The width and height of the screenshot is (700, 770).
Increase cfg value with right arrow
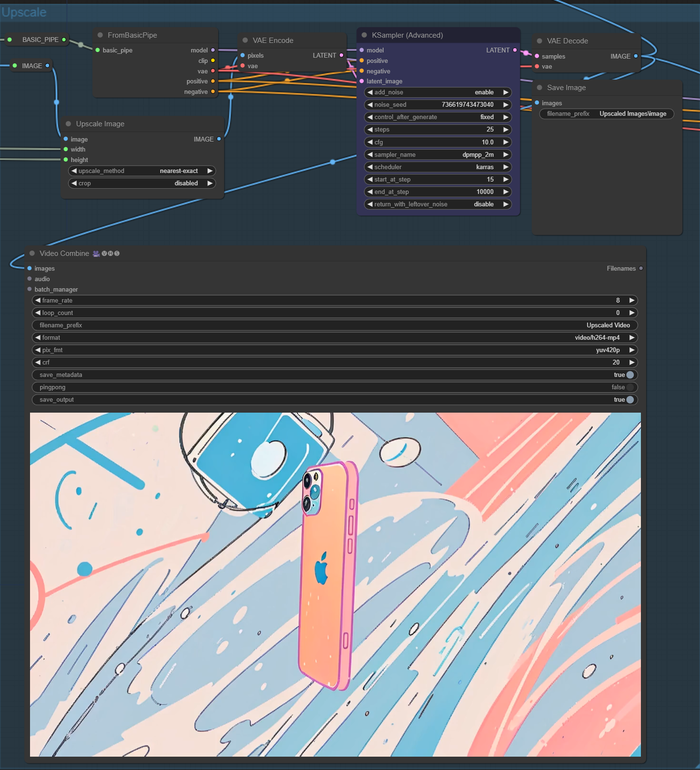pos(506,142)
